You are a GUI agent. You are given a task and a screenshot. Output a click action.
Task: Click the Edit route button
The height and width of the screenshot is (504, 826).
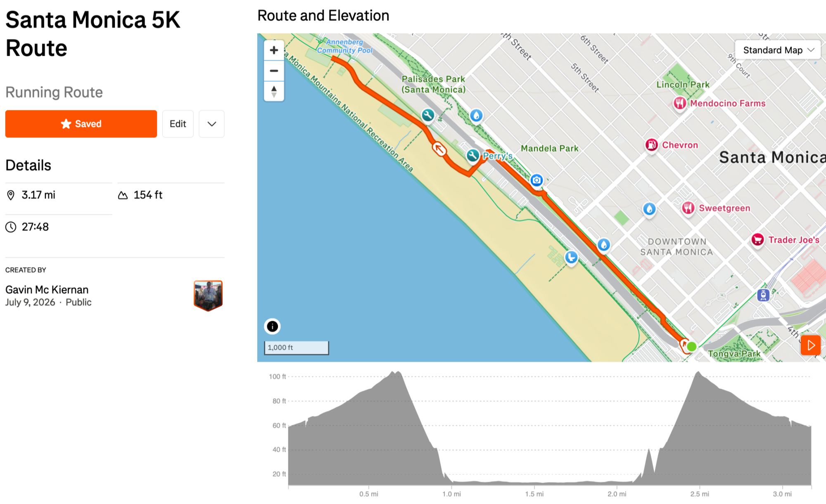pos(178,124)
